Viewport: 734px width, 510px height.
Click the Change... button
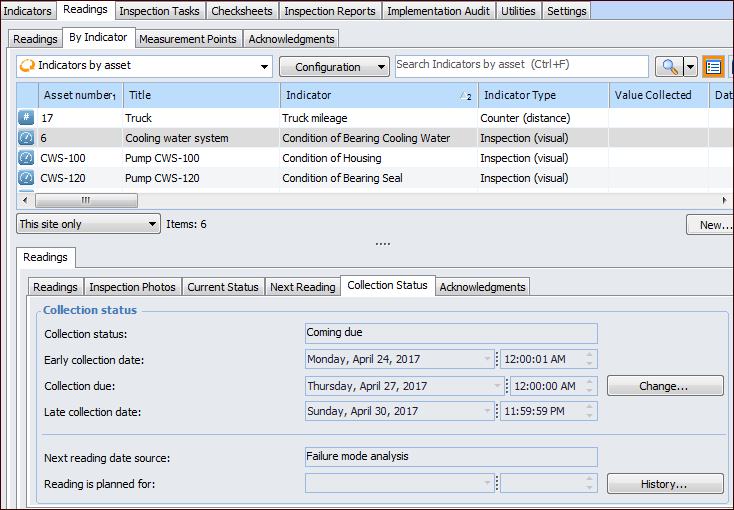click(665, 386)
